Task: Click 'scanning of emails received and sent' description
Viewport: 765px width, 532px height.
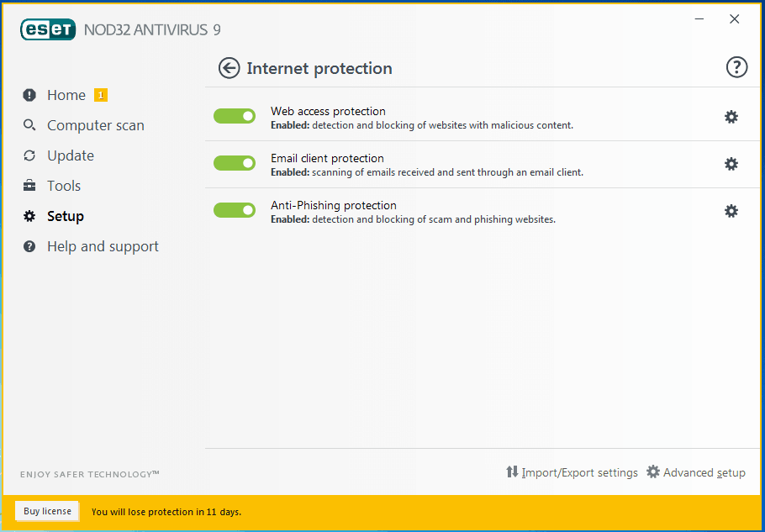Action: 427,172
